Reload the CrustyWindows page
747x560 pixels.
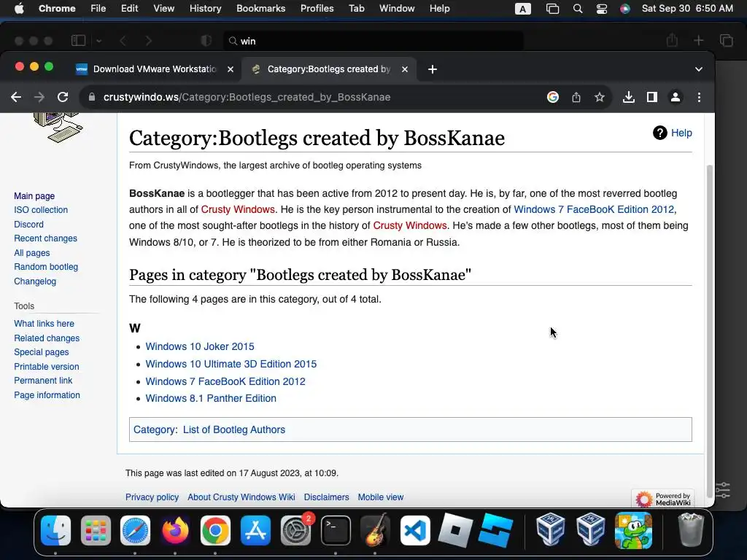tap(63, 97)
